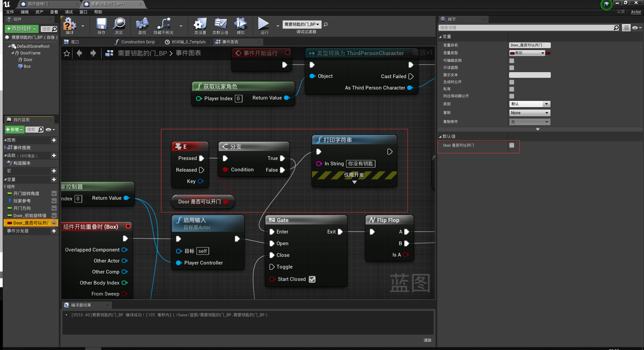Add a new event dispatcher with plus icon
The width and height of the screenshot is (644, 350).
coord(54,231)
